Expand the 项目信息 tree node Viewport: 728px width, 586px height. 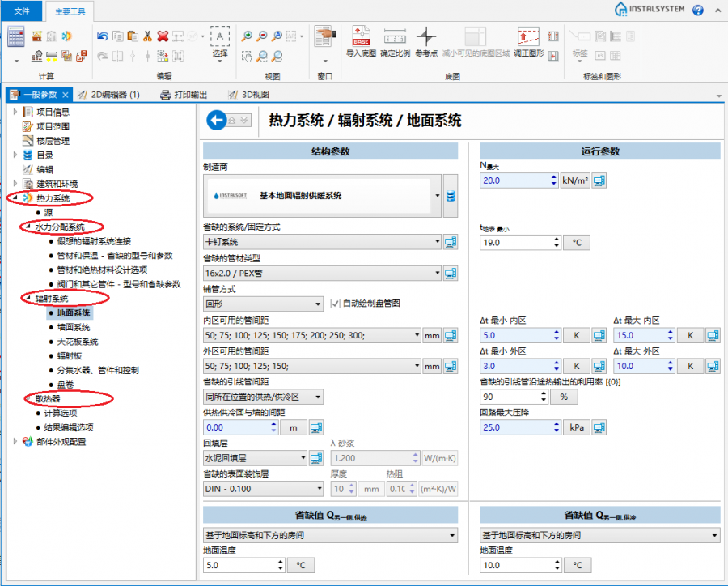point(15,112)
